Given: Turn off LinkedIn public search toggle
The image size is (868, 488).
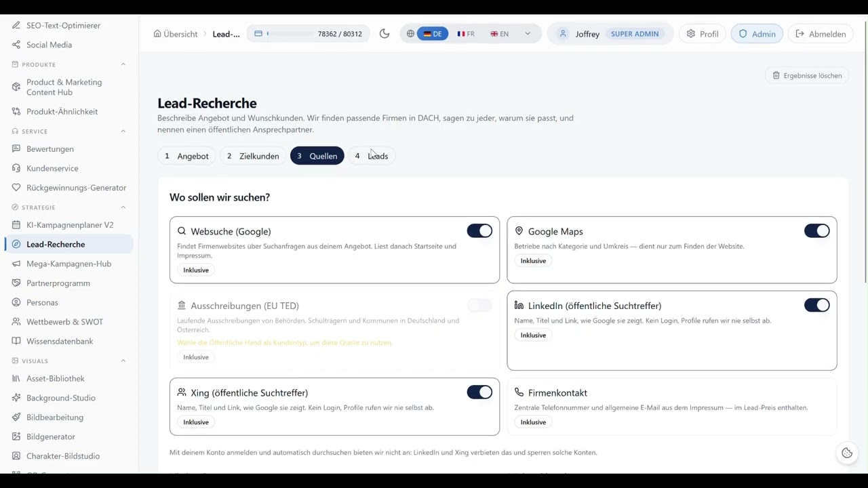Looking at the screenshot, I should pyautogui.click(x=816, y=306).
